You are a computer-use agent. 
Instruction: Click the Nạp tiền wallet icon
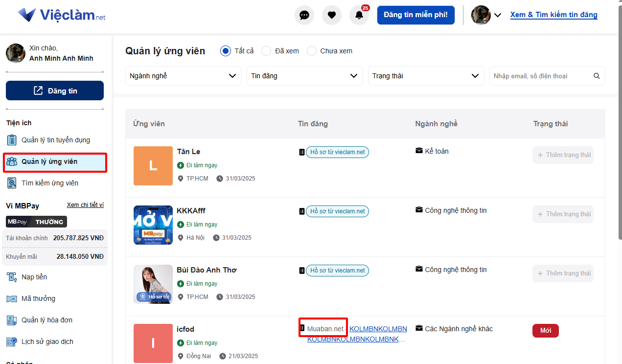(12, 277)
